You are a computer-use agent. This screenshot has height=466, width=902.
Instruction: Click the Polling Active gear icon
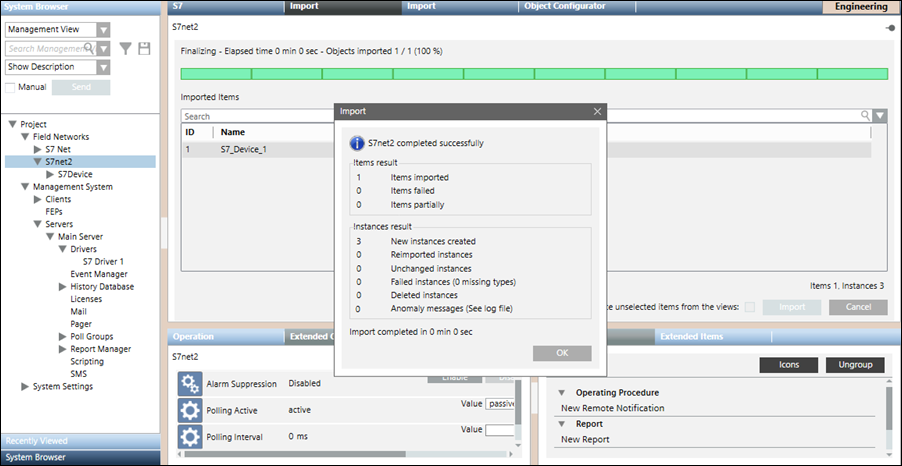[190, 410]
